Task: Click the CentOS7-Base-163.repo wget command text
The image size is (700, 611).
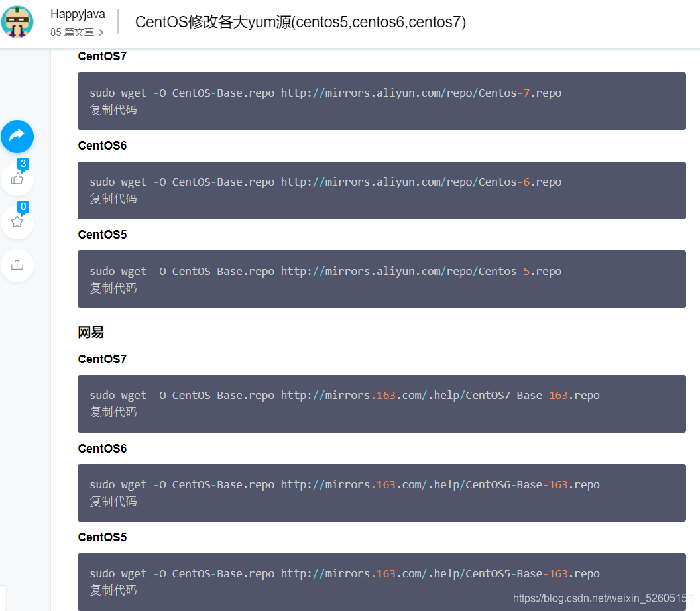Action: (345, 396)
